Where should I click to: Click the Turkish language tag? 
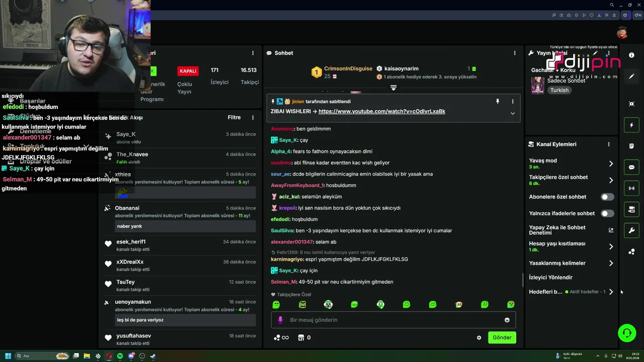point(559,90)
